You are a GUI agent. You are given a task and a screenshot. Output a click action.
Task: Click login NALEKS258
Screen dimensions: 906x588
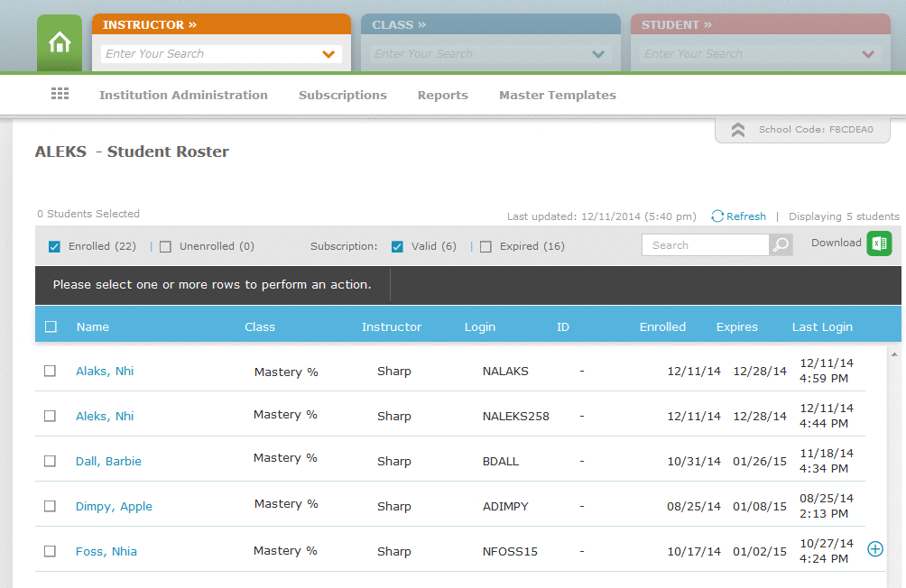(x=516, y=416)
